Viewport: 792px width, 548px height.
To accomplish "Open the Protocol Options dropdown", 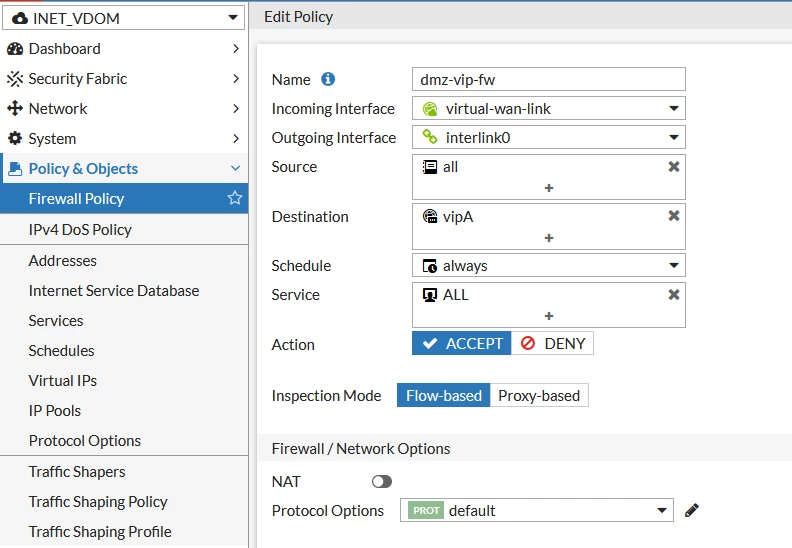I will [x=537, y=510].
